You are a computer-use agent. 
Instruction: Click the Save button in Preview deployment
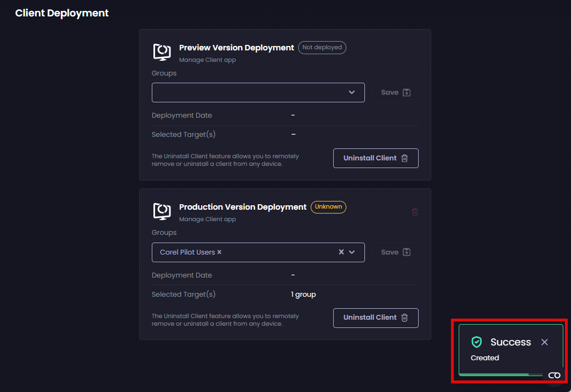pos(396,93)
